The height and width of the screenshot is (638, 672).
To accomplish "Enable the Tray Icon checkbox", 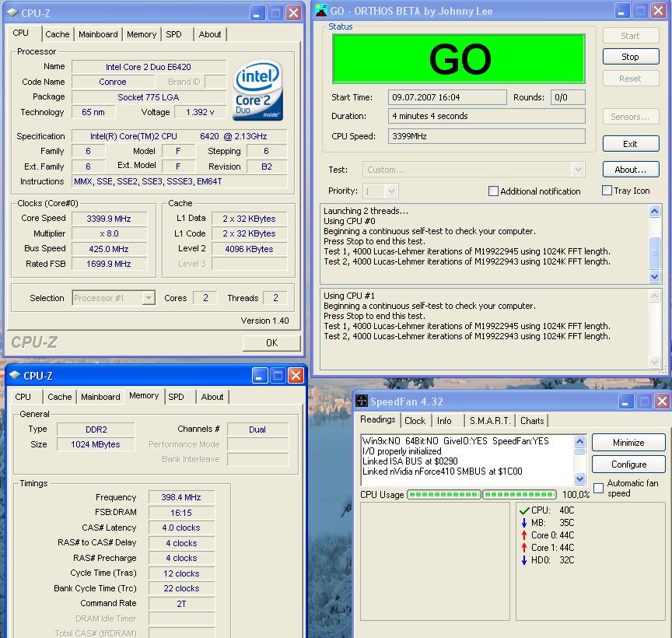I will [607, 190].
